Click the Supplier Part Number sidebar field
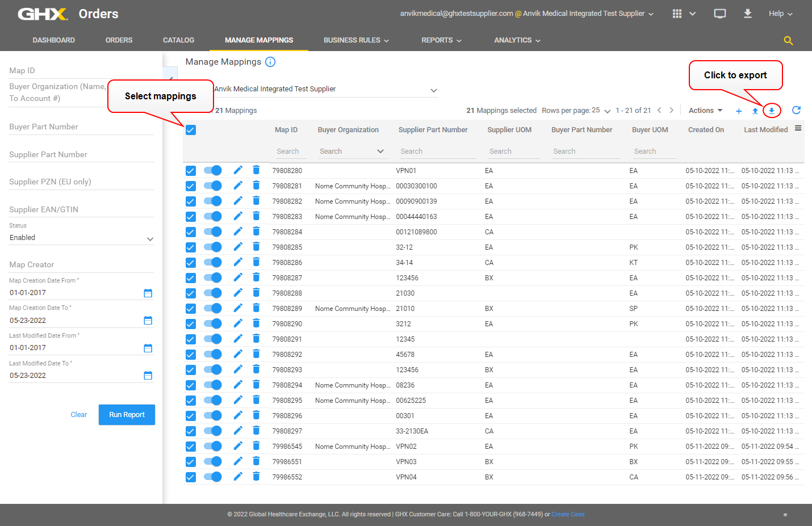Screen dimensions: 812x526 [x=81, y=154]
